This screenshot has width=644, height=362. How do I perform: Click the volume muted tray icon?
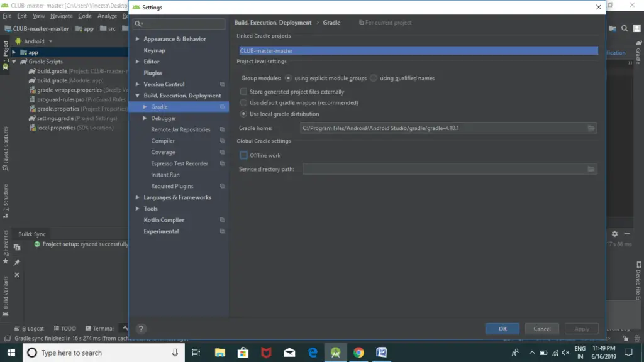click(x=566, y=353)
